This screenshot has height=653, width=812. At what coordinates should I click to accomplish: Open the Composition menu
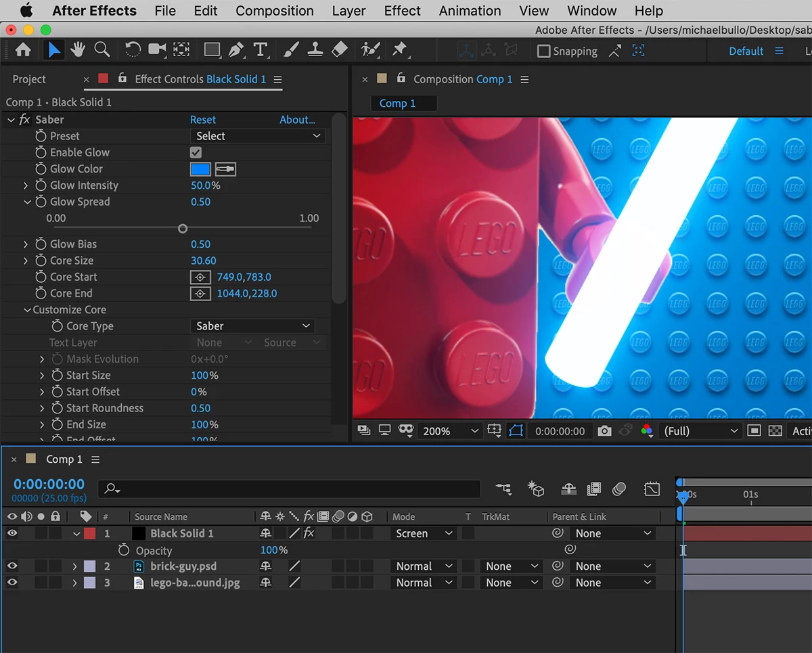(x=275, y=11)
